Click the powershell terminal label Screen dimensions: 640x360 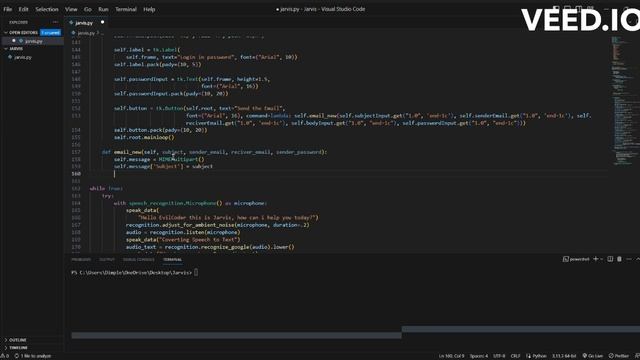coord(576,259)
